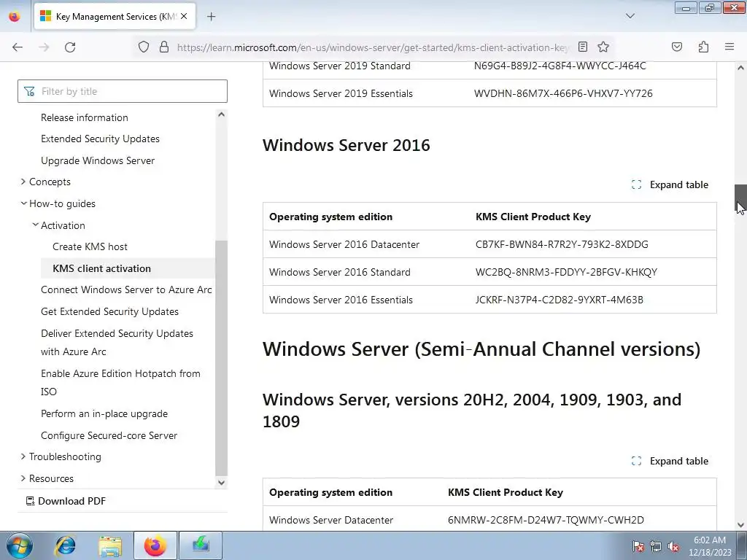Expand the Windows Server 2016 table
This screenshot has width=747, height=560.
pos(670,184)
